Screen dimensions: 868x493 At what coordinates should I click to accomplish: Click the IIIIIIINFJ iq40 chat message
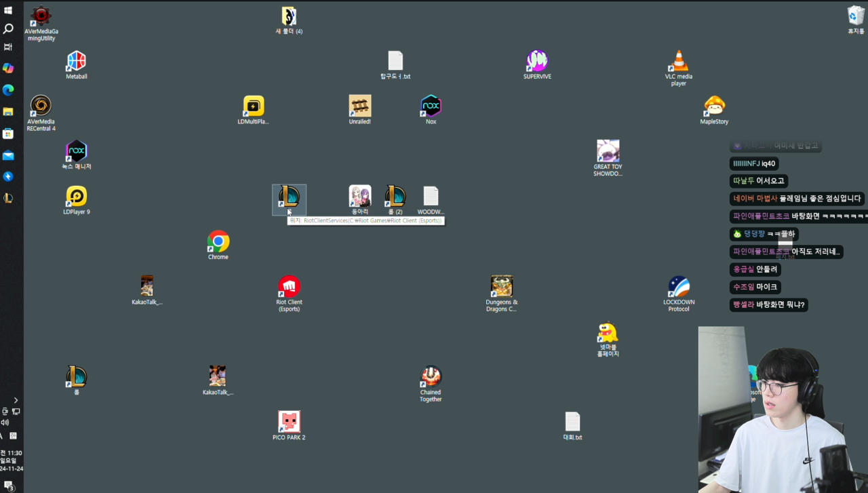pyautogui.click(x=754, y=163)
